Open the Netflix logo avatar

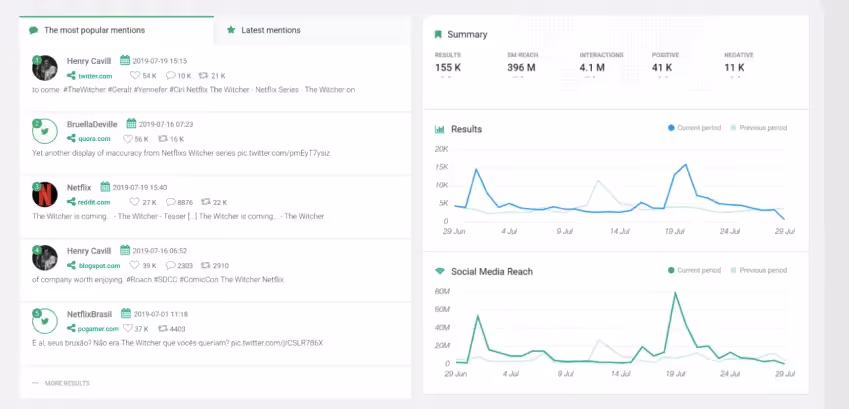pyautogui.click(x=44, y=194)
